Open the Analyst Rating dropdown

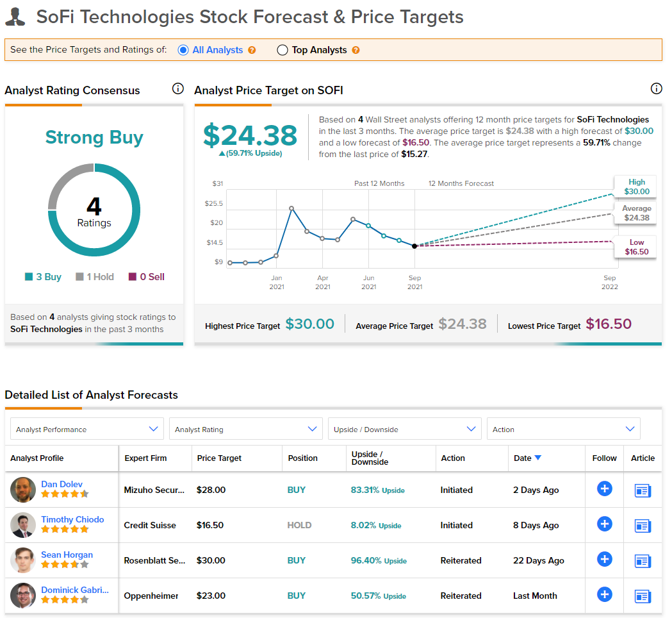(245, 429)
